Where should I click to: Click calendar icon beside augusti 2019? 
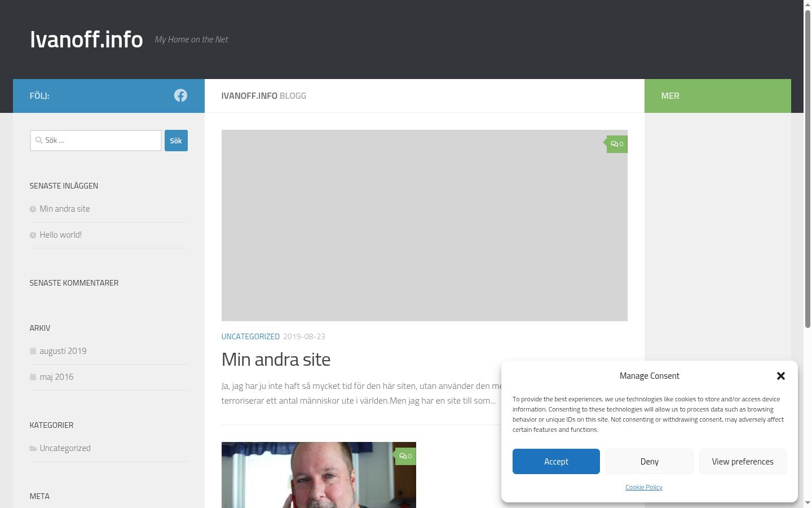[33, 351]
